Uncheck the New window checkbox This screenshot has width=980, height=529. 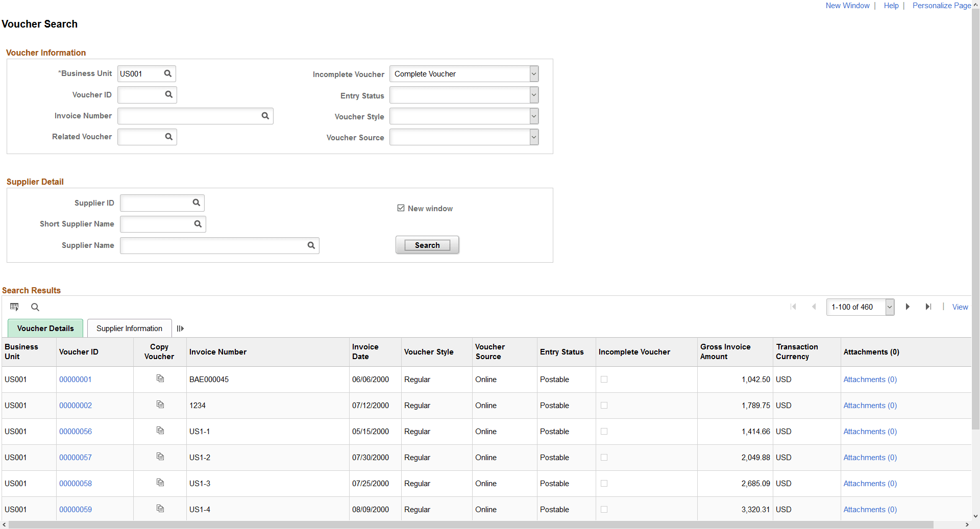[401, 208]
